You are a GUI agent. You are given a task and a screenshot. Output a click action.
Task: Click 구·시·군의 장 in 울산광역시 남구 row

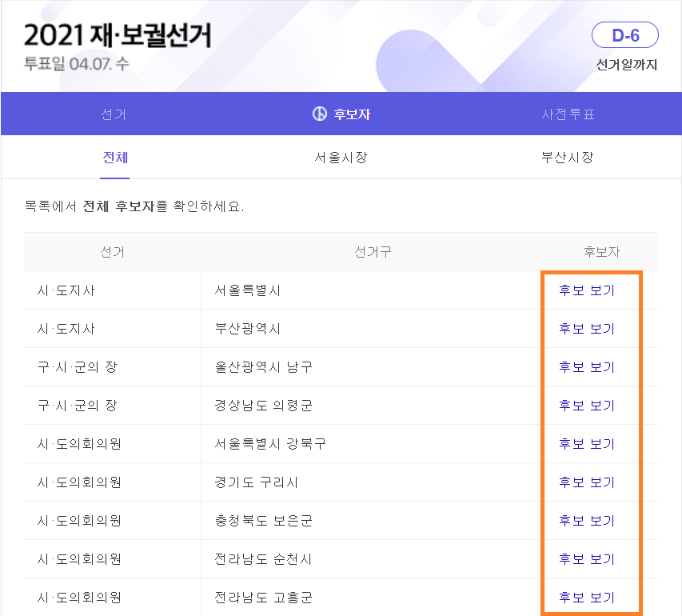click(78, 367)
